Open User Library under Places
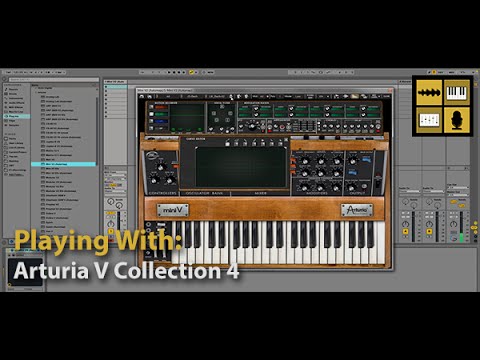The width and height of the screenshot is (480, 360). 16,143
